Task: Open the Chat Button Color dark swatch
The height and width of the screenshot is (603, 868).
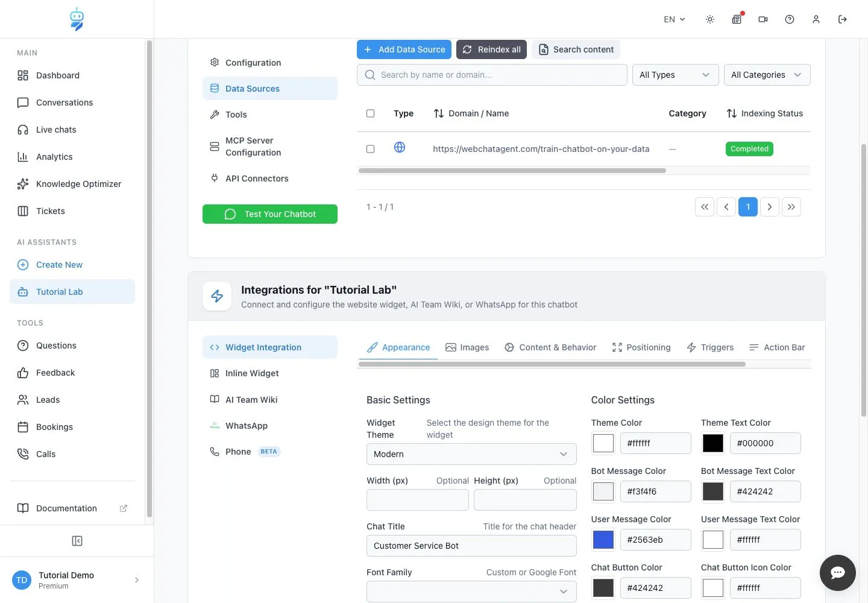Action: [603, 588]
